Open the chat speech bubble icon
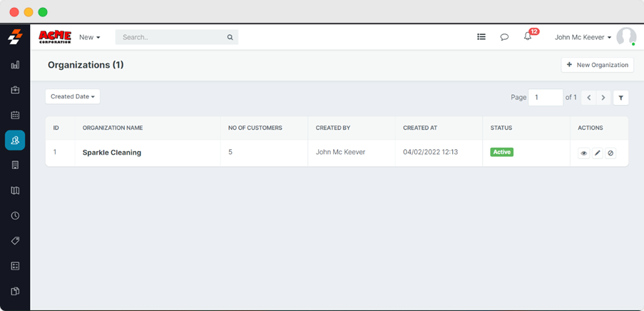Image resolution: width=644 pixels, height=311 pixels. 504,37
